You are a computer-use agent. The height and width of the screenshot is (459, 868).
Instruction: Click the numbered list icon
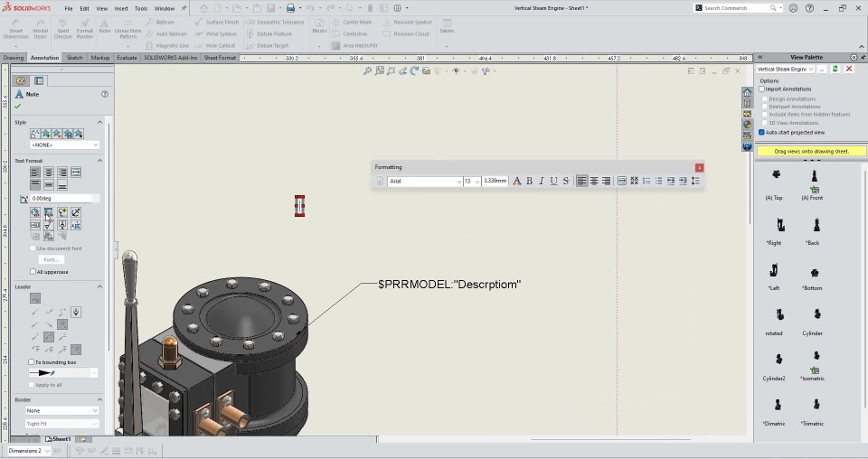(659, 181)
